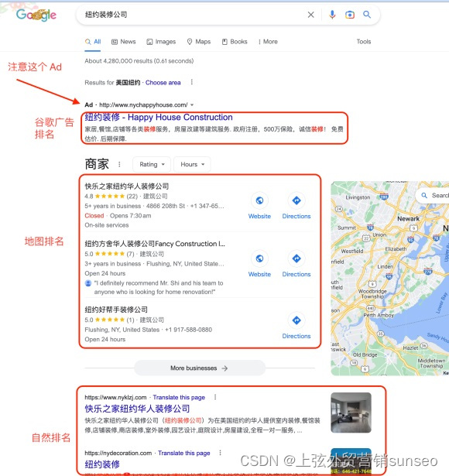Open options dots next to Choose area
The width and height of the screenshot is (449, 476).
click(191, 82)
